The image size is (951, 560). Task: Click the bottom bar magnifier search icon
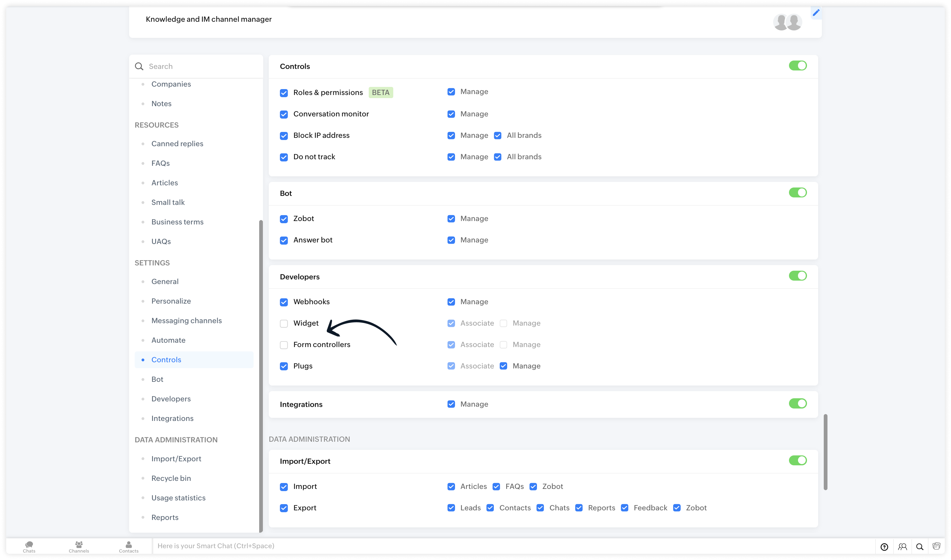click(920, 546)
